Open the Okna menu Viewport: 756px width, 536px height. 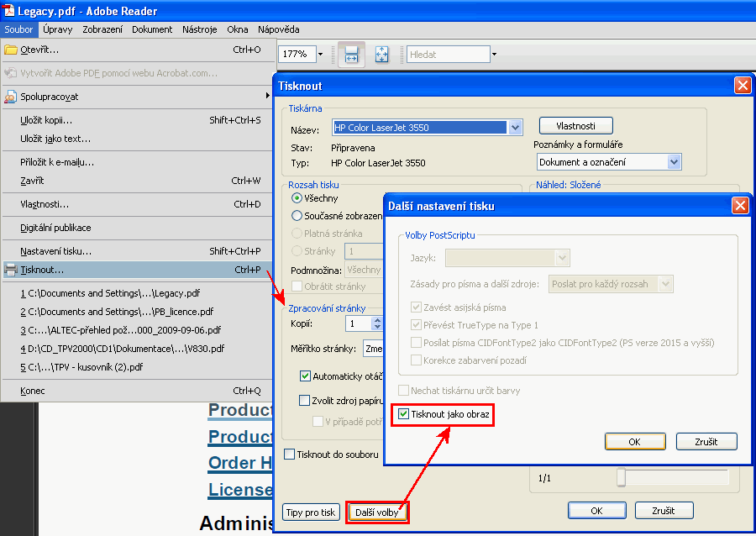click(238, 29)
